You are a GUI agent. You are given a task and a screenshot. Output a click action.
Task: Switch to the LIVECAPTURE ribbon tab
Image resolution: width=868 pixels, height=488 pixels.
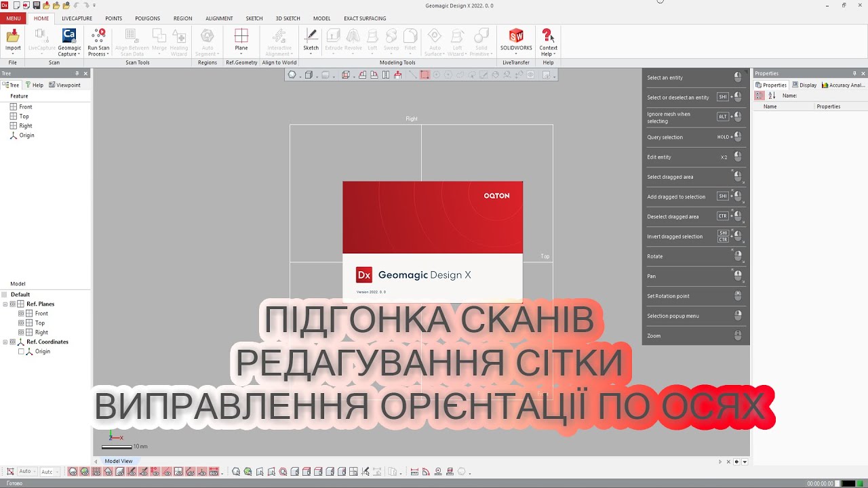[x=77, y=18]
